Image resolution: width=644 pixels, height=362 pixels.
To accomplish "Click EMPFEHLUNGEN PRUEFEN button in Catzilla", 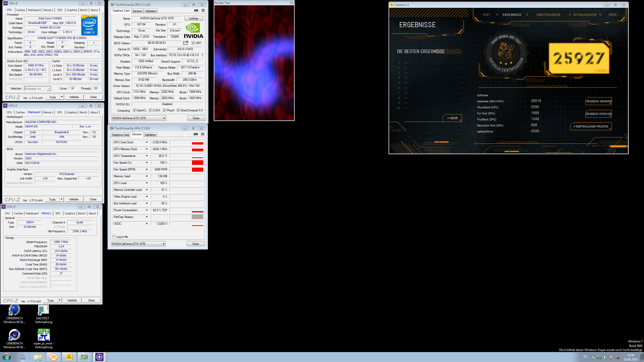I will (591, 126).
